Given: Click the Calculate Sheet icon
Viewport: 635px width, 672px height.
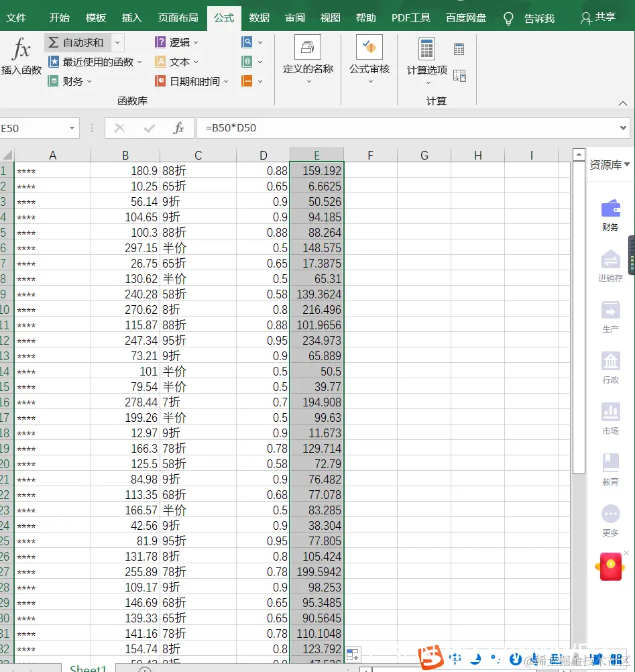Looking at the screenshot, I should tap(459, 76).
